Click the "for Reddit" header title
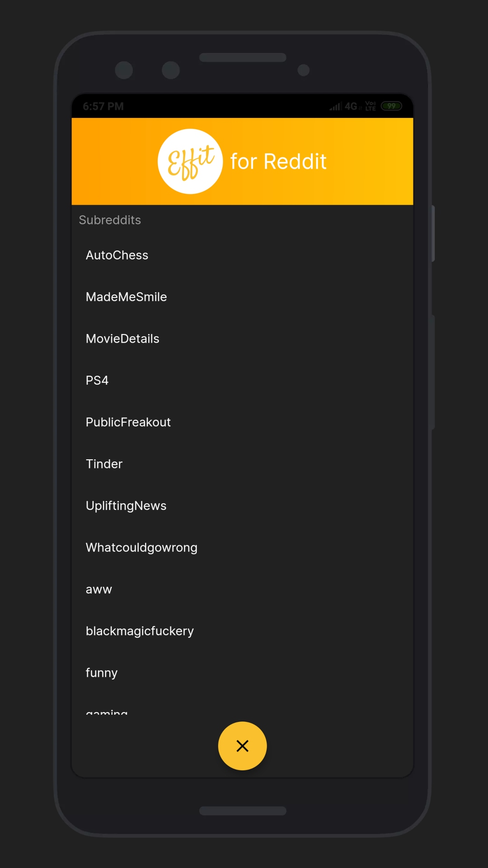This screenshot has width=488, height=868. [x=278, y=161]
